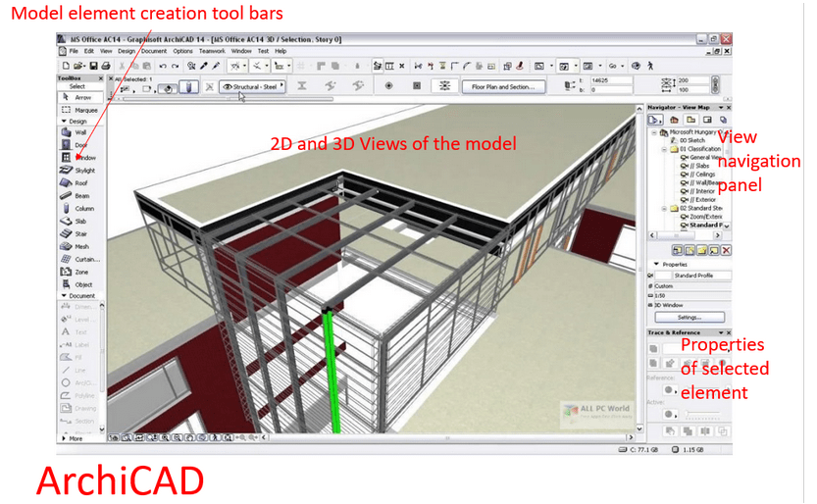Screen dimensions: 817x504
Task: Activate the Stair tool
Action: pyautogui.click(x=78, y=234)
